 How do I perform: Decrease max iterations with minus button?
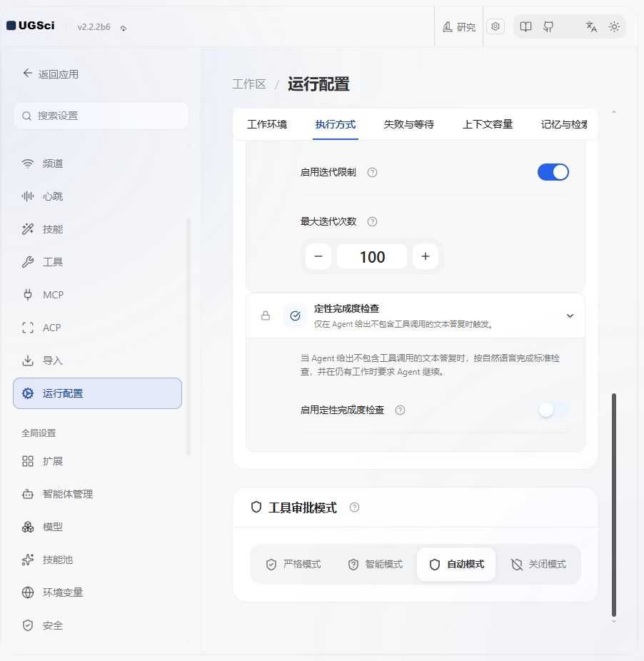pyautogui.click(x=318, y=256)
